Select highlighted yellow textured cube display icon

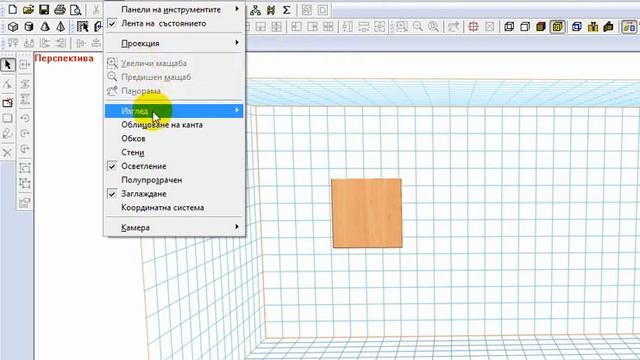point(557,27)
